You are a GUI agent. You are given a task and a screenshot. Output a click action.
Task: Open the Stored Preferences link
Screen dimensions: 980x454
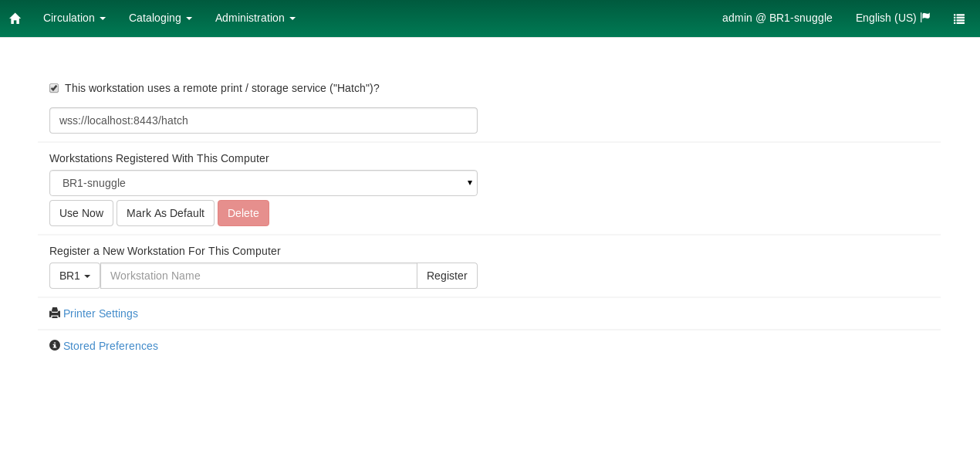pyautogui.click(x=110, y=346)
